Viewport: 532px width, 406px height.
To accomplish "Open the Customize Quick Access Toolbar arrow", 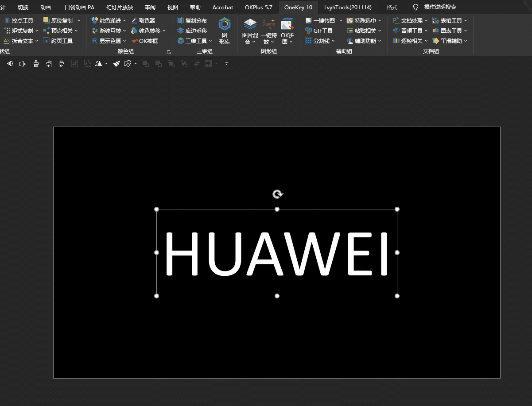I will 226,64.
